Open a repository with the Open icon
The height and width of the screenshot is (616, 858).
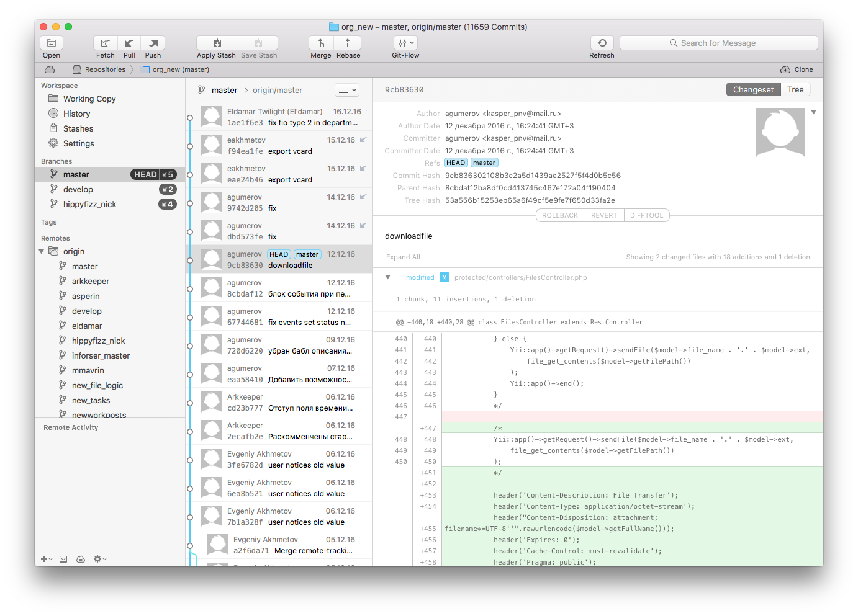(52, 43)
